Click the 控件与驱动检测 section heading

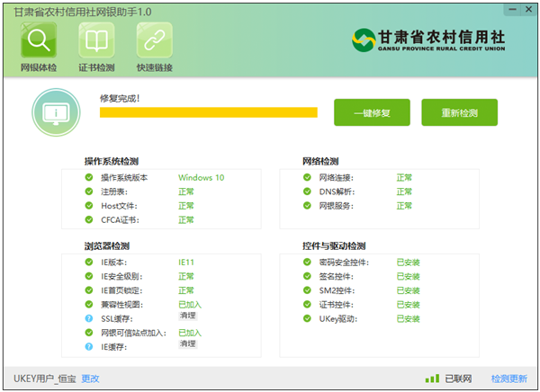[x=334, y=245]
